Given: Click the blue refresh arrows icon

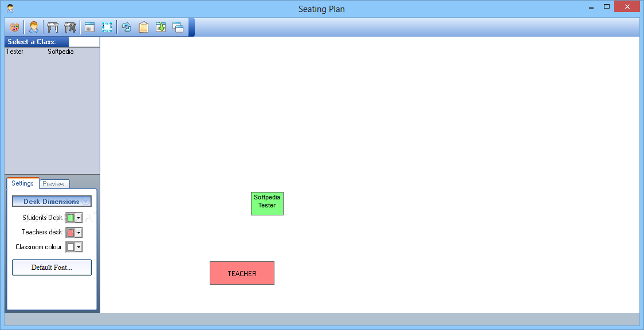Looking at the screenshot, I should pyautogui.click(x=127, y=27).
